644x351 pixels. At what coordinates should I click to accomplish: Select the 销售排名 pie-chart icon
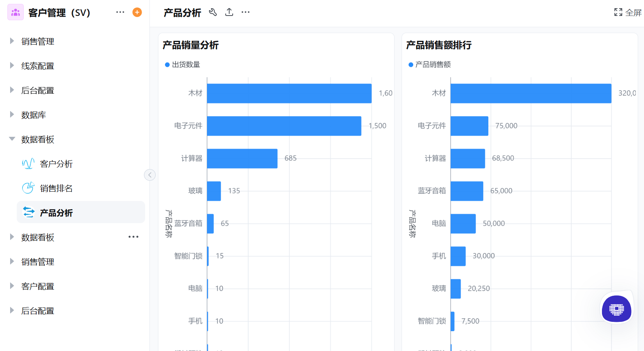coord(28,188)
